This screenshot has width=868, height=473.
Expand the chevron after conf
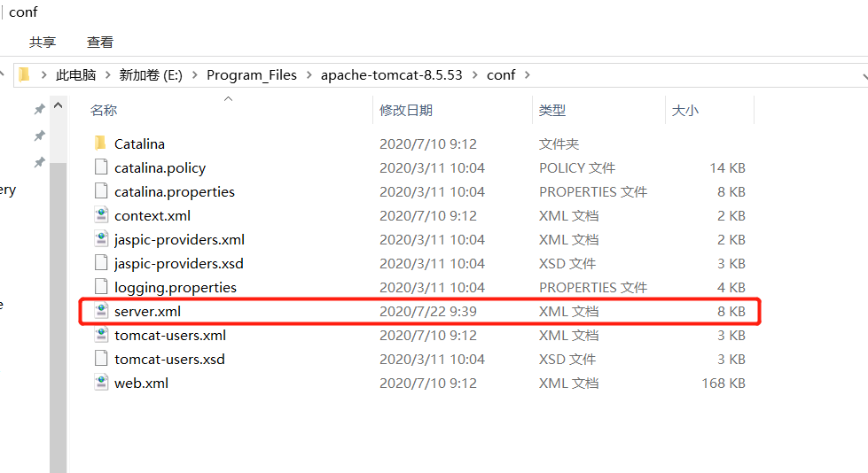point(527,75)
